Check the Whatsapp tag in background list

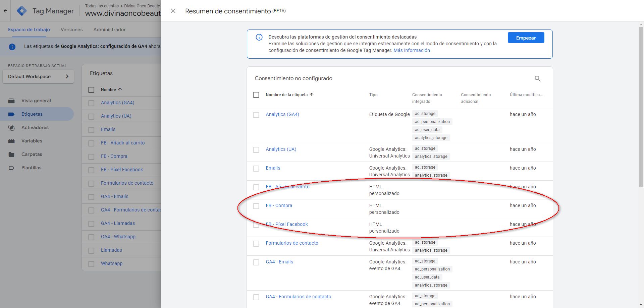point(91,264)
